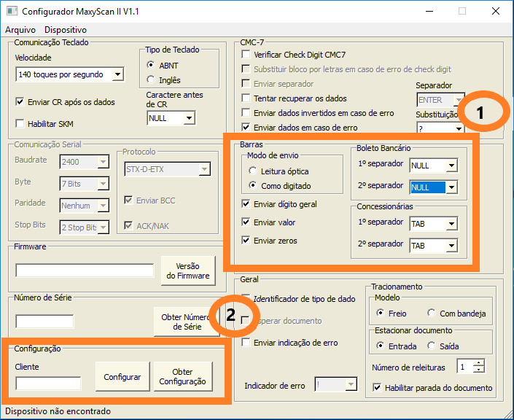Click the Número de Série field
This screenshot has height=420, width=514.
point(44,322)
